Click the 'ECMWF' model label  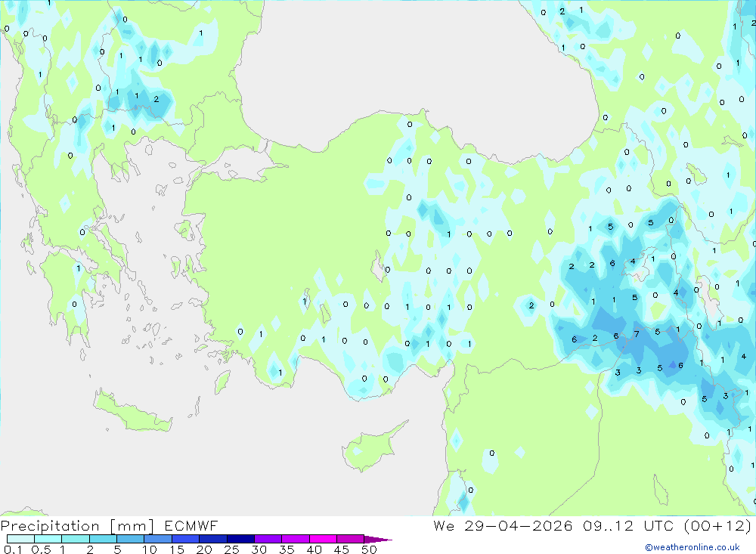click(191, 525)
